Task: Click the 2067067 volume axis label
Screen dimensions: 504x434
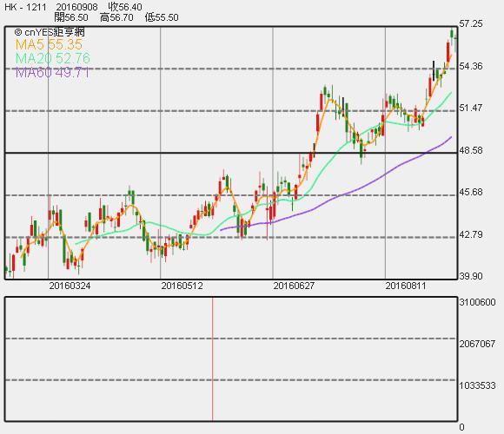Action: (x=477, y=344)
